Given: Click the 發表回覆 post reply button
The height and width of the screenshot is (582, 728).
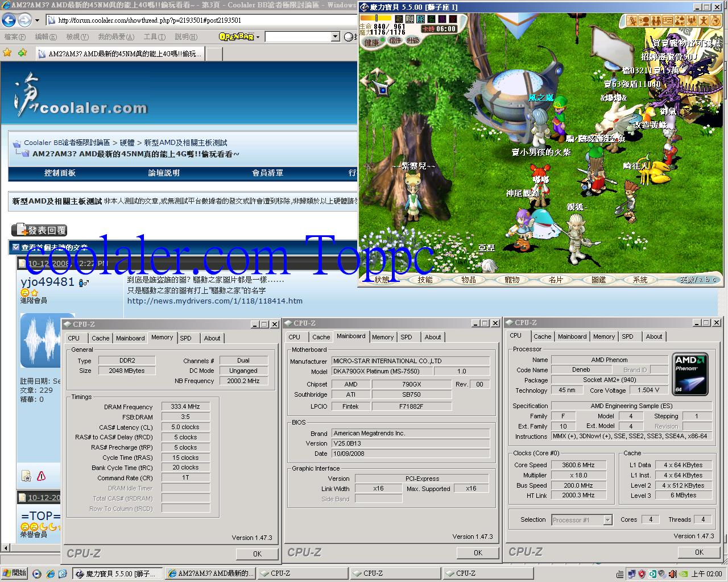Looking at the screenshot, I should click(x=39, y=230).
